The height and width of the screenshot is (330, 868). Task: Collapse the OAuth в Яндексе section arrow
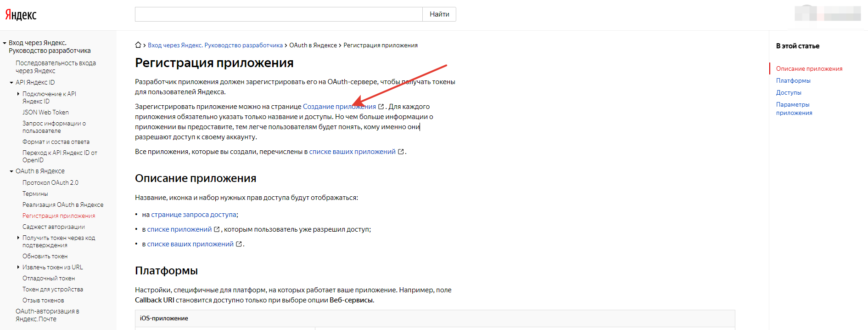(x=11, y=171)
